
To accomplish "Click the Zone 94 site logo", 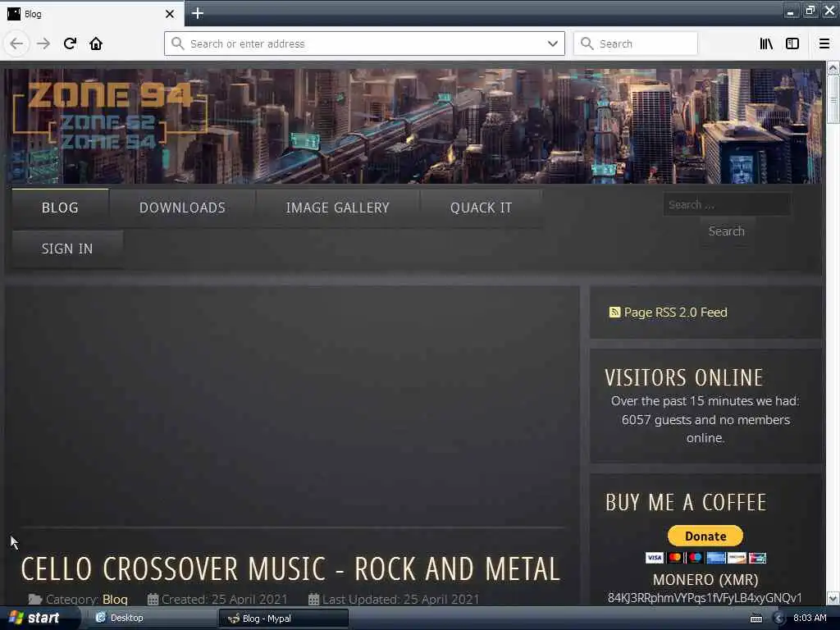I will point(110,115).
